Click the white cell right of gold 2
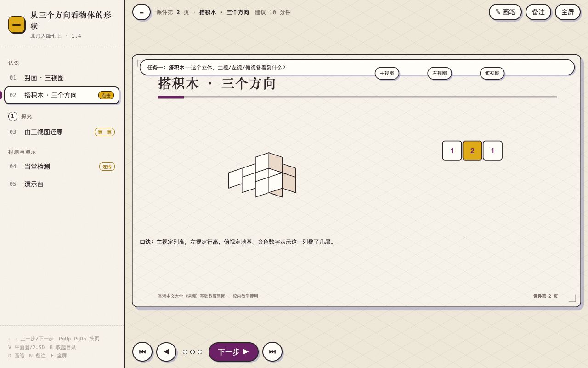 tap(492, 150)
